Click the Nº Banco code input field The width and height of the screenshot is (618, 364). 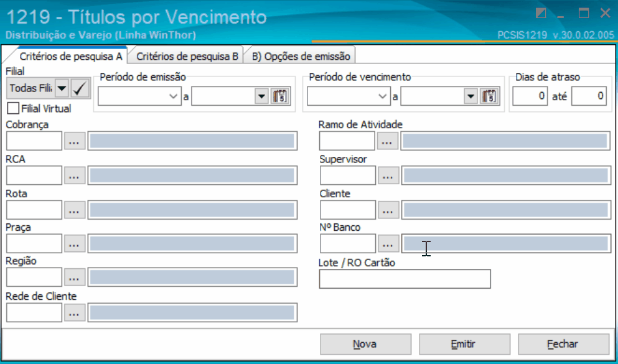[348, 244]
